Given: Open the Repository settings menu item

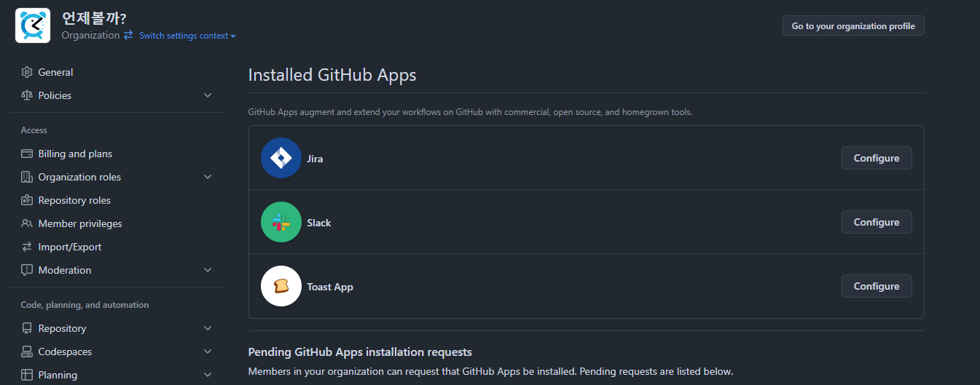Looking at the screenshot, I should click(x=62, y=328).
